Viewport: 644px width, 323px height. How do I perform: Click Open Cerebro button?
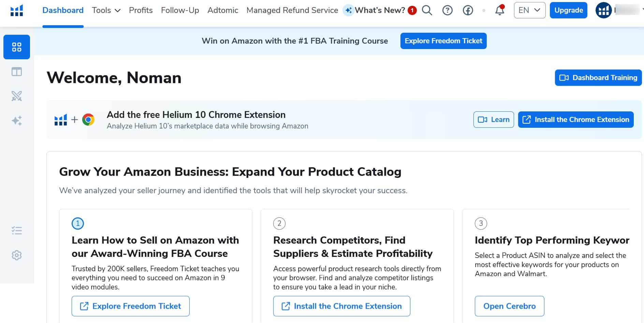click(x=510, y=306)
